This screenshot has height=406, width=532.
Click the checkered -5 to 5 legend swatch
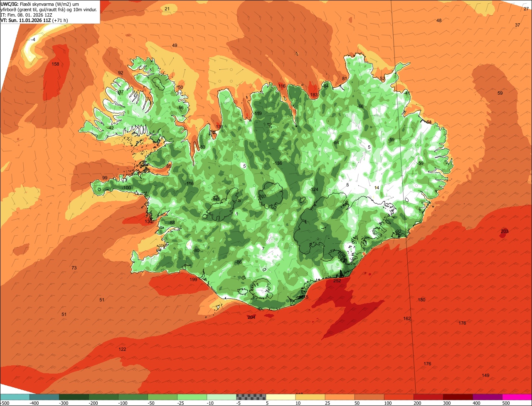251,397
